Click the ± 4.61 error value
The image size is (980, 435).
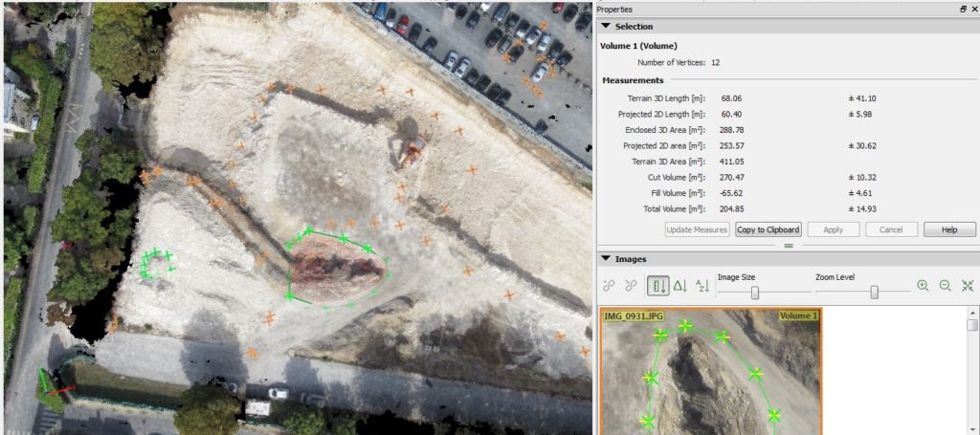(860, 193)
